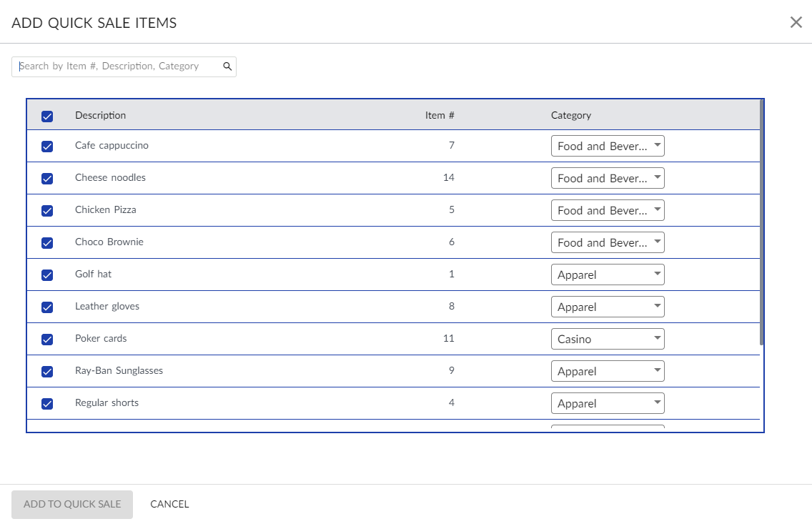812x529 pixels.
Task: Open the Casino dropdown for Poker cards
Action: [x=608, y=339]
